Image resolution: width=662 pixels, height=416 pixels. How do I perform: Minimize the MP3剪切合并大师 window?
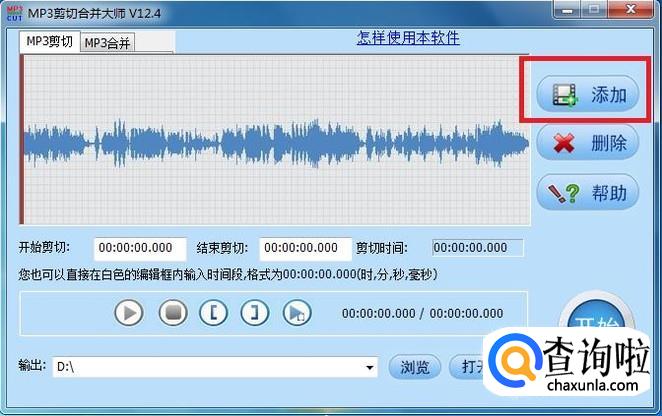click(x=567, y=10)
